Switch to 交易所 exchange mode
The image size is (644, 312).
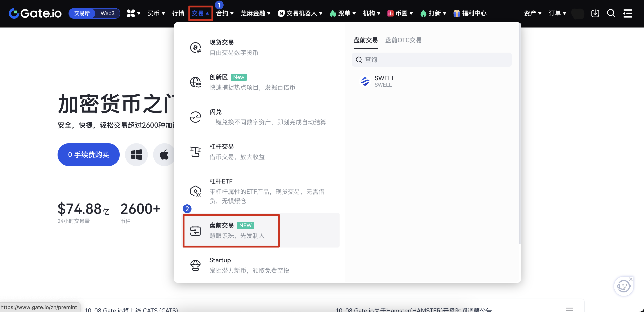pyautogui.click(x=82, y=13)
